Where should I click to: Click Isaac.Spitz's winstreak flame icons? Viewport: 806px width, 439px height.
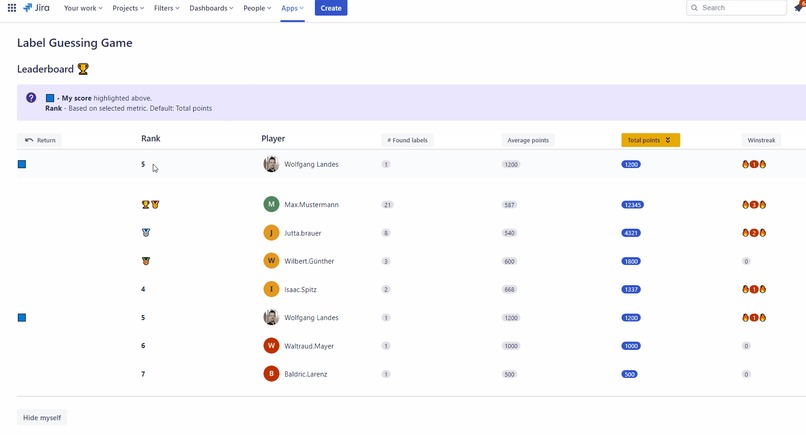754,289
